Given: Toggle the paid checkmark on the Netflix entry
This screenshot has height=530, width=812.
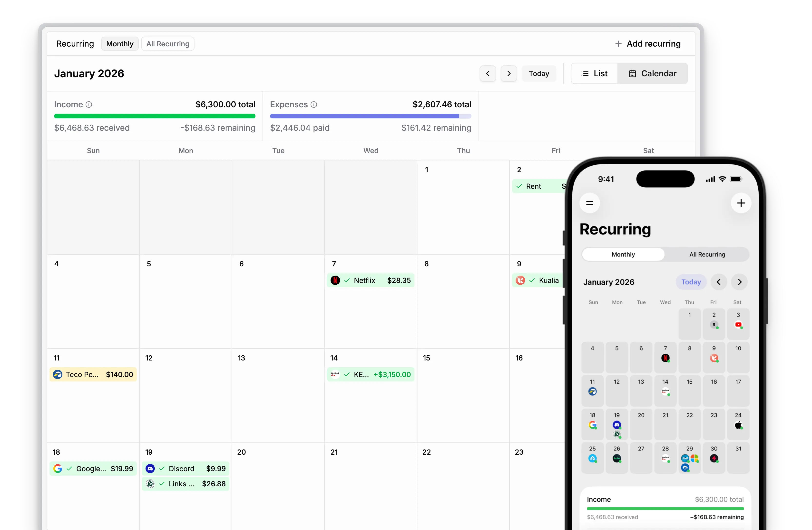Looking at the screenshot, I should (347, 280).
